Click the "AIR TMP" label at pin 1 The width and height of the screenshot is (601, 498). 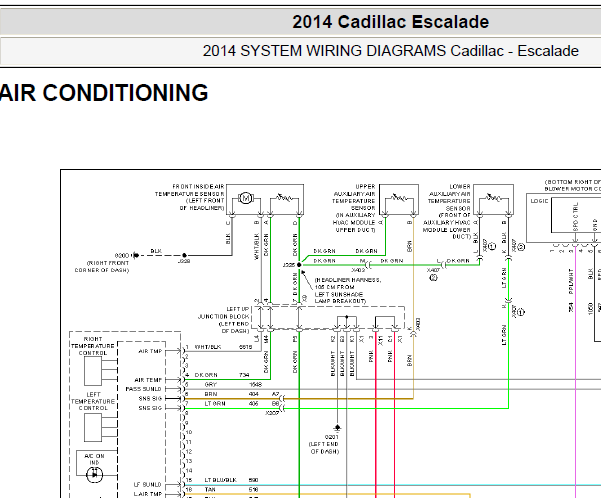[150, 351]
